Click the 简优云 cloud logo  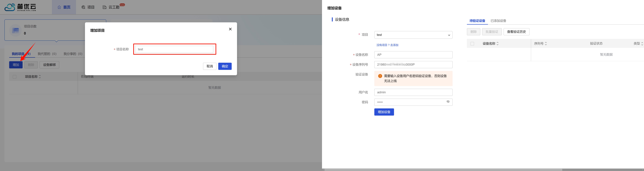20,7
